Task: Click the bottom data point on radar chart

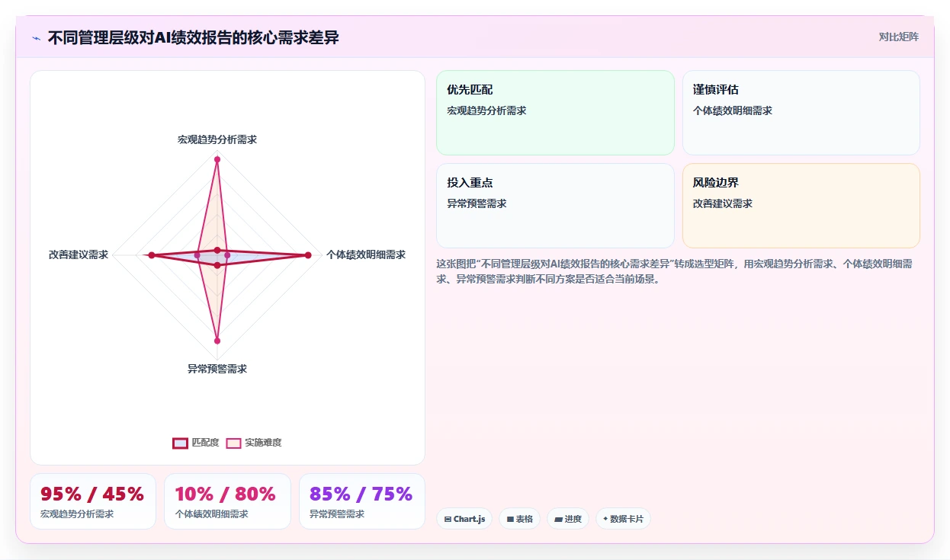Action: (217, 341)
